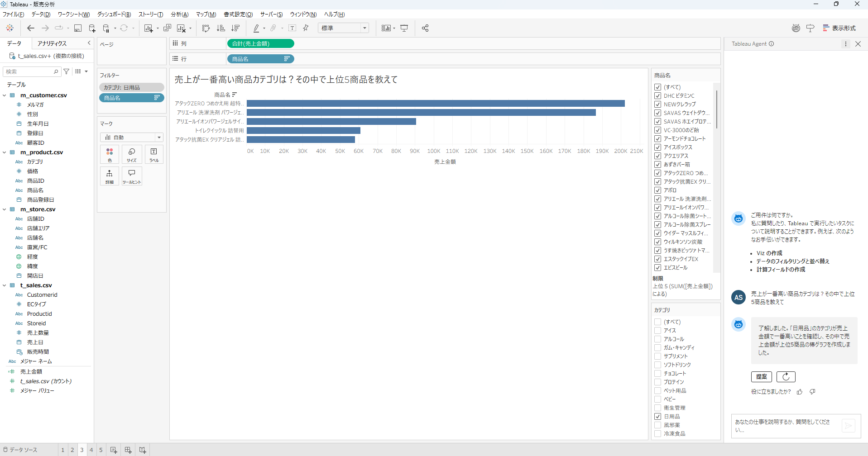
Task: Open the ファイル menu
Action: [x=13, y=14]
